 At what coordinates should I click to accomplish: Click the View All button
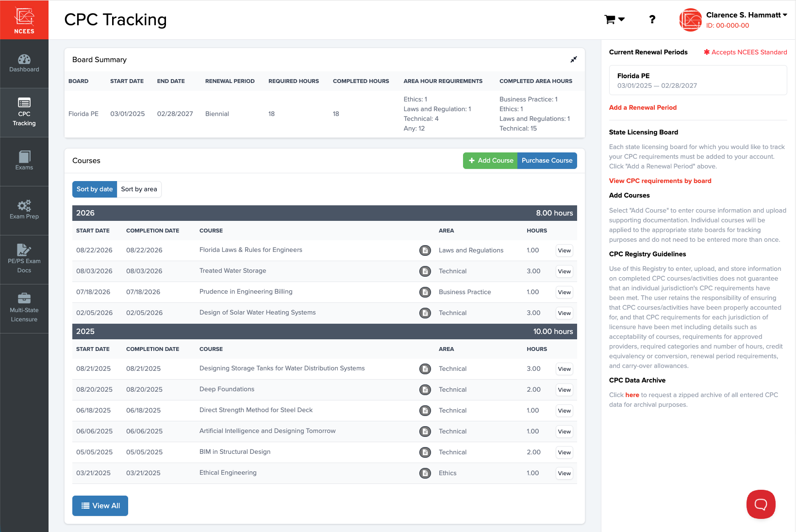click(x=100, y=506)
